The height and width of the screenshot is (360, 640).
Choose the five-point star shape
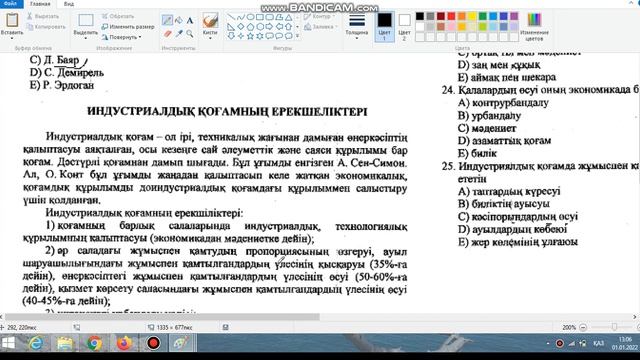250,36
